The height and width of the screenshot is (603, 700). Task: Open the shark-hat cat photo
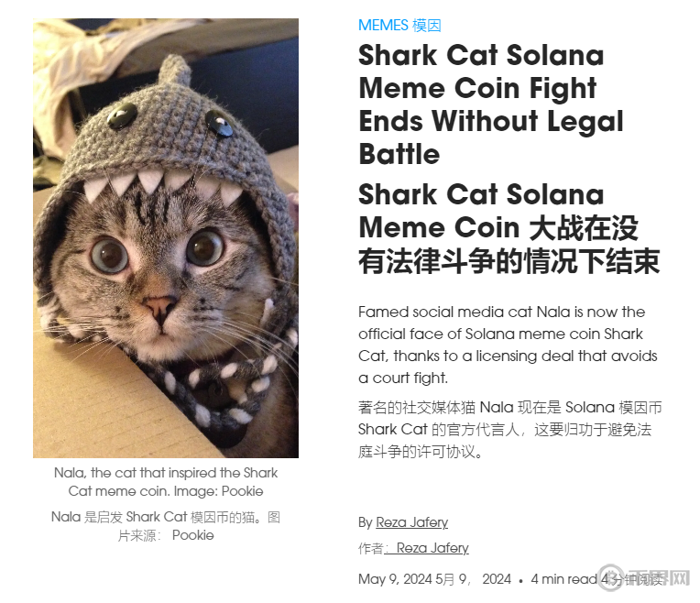pos(166,238)
